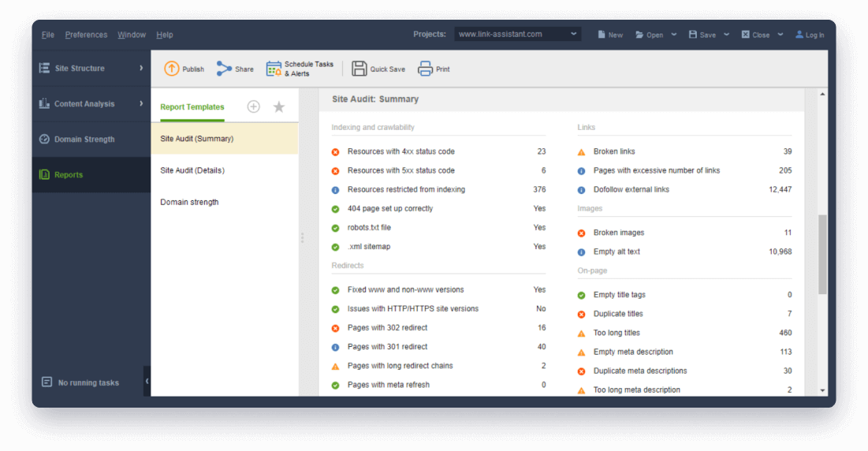Expand the Open button dropdown arrow
This screenshot has height=451, width=868.
click(x=674, y=35)
